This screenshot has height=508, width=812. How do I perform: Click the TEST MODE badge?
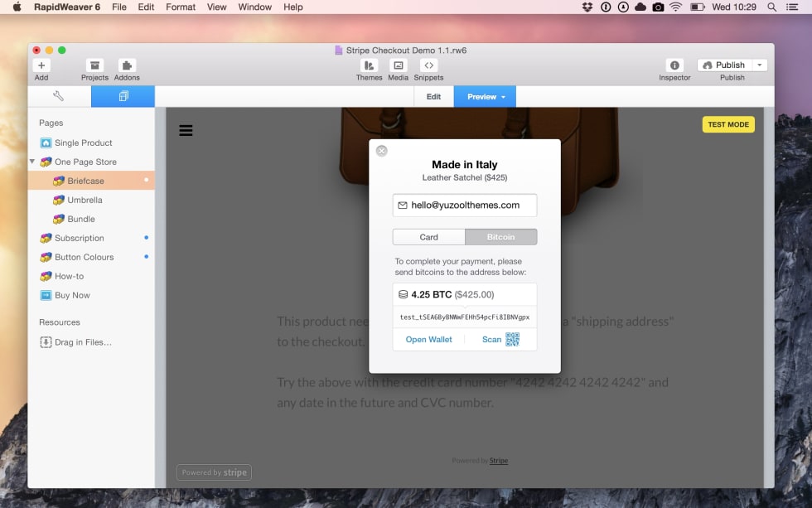point(728,124)
